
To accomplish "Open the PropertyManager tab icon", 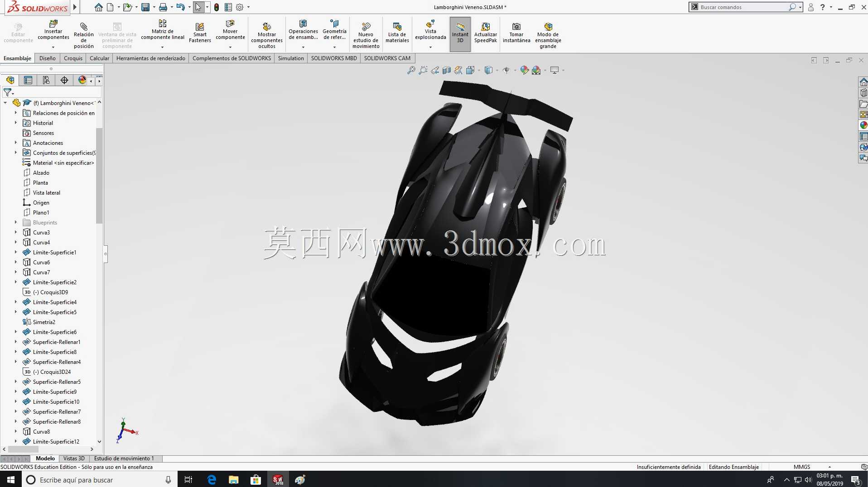I will click(28, 80).
